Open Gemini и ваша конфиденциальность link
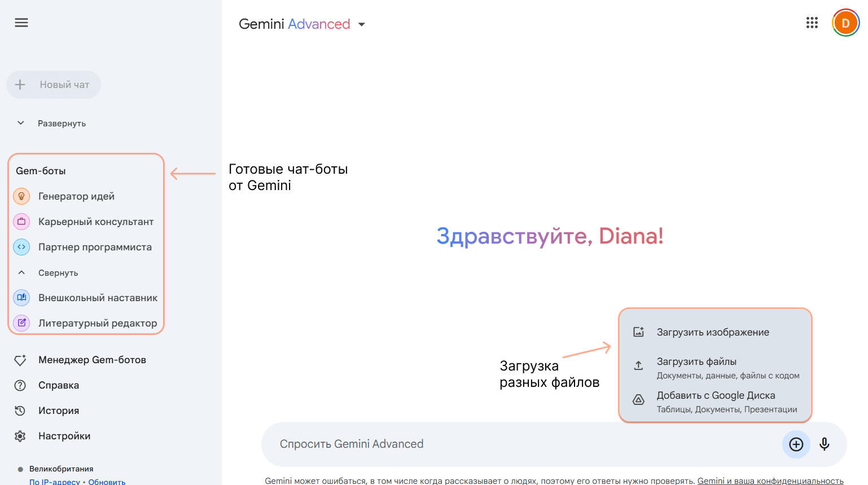 point(770,480)
